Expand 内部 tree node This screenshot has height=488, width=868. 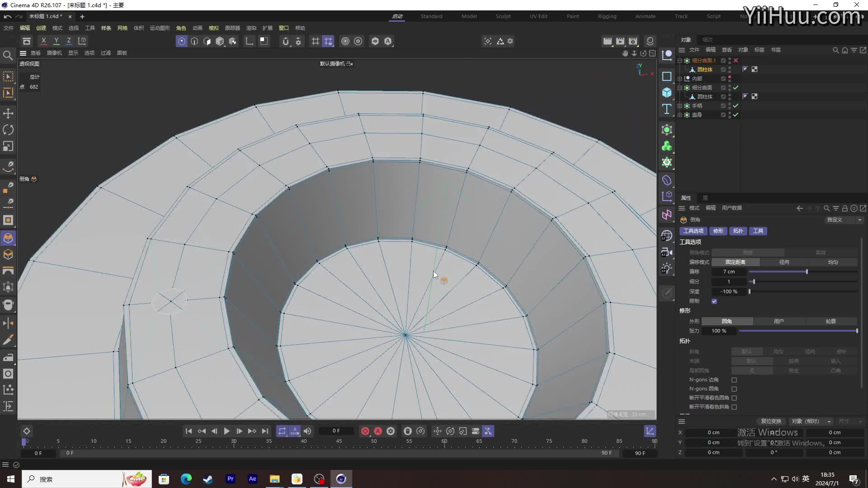[x=679, y=79]
